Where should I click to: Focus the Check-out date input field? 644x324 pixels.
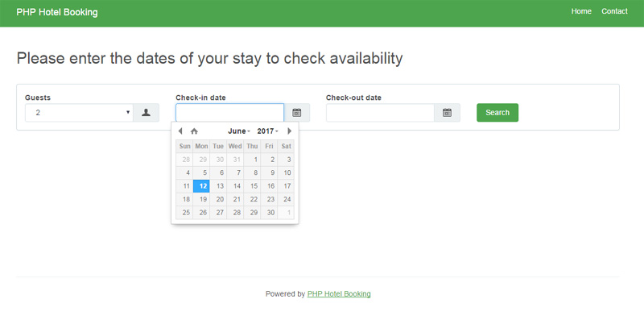point(380,113)
